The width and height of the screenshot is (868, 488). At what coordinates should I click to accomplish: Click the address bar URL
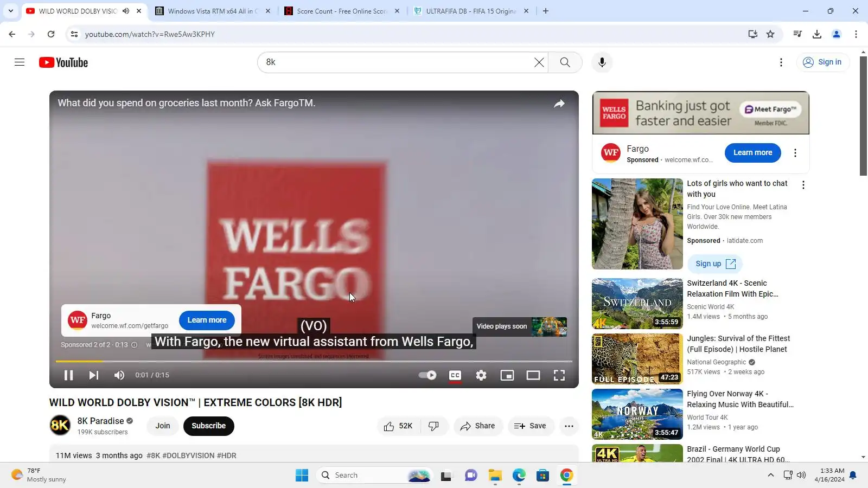150,34
